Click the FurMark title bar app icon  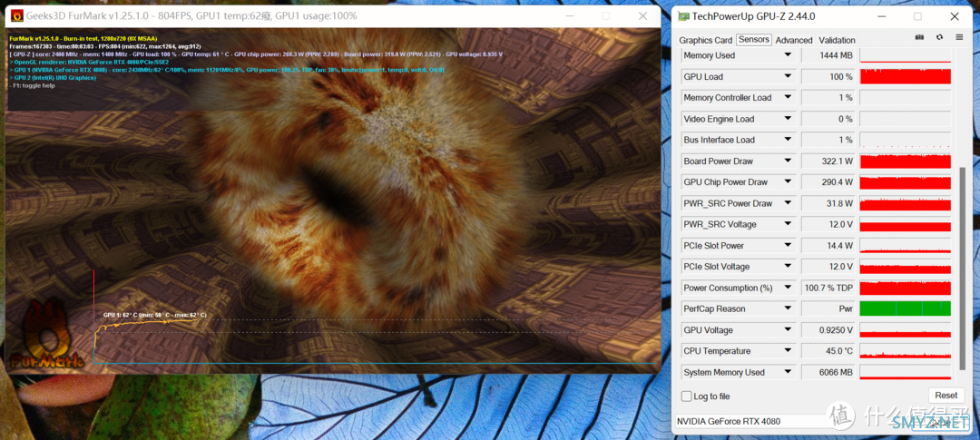[17, 16]
